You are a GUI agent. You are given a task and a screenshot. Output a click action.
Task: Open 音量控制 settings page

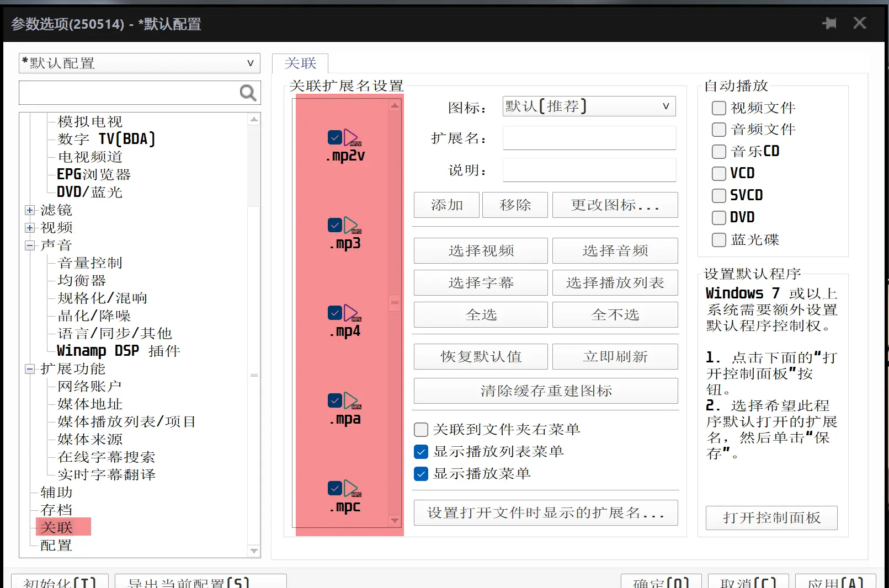[x=90, y=263]
